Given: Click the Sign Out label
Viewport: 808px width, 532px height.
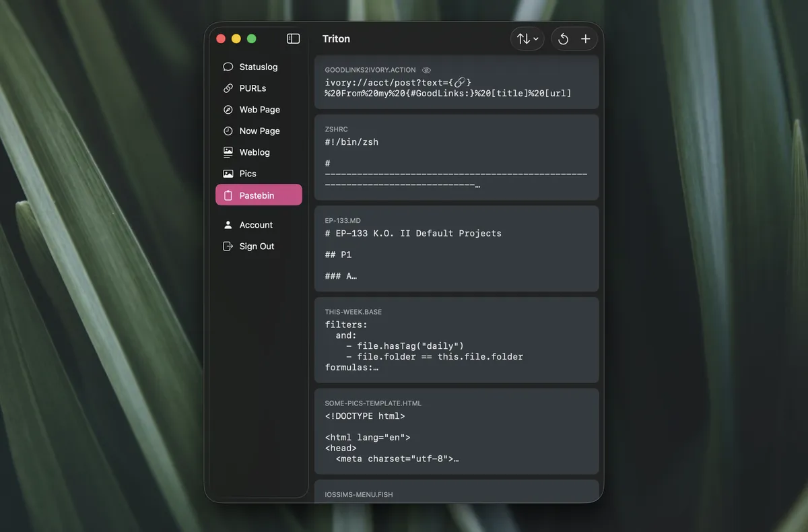Looking at the screenshot, I should (257, 246).
